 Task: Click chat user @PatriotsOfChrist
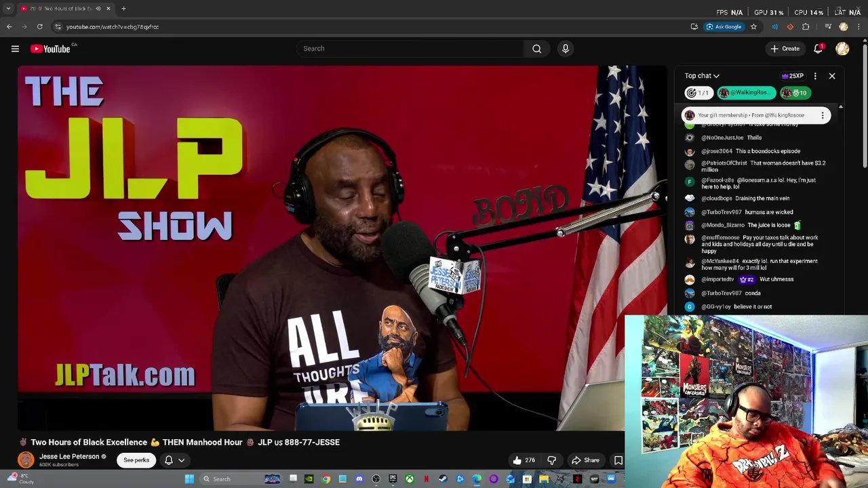tap(724, 163)
